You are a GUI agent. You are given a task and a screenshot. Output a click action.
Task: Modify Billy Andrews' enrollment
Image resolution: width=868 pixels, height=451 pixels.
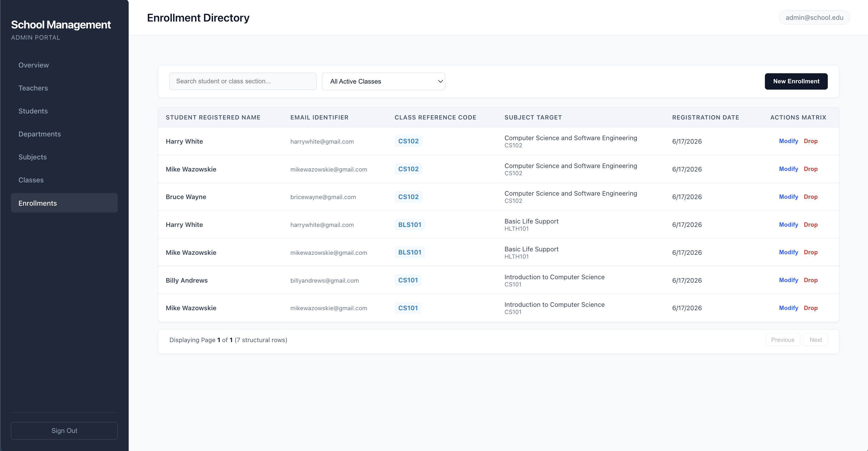788,280
